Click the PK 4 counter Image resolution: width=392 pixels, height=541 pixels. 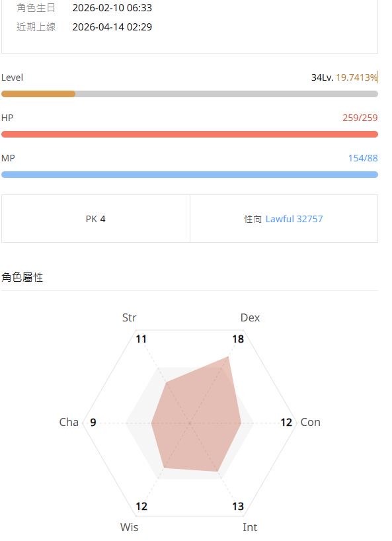(96, 218)
